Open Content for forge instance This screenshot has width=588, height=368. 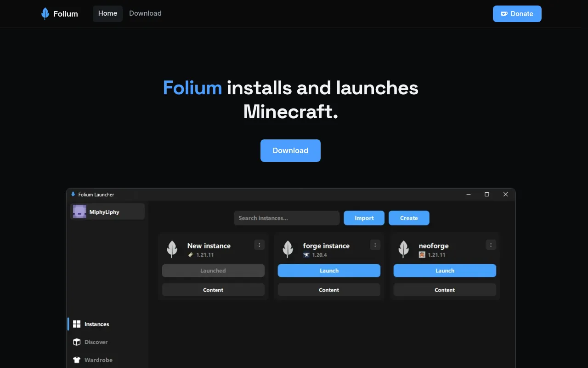(x=329, y=290)
